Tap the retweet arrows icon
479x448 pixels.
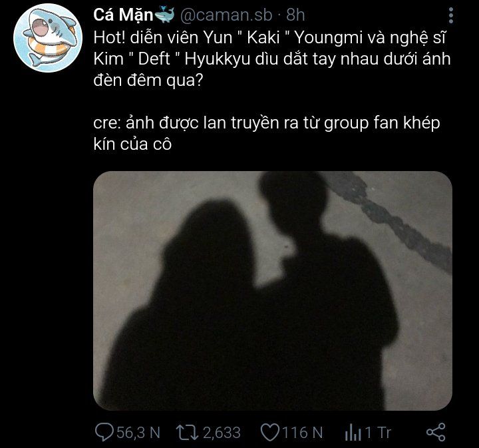point(187,433)
